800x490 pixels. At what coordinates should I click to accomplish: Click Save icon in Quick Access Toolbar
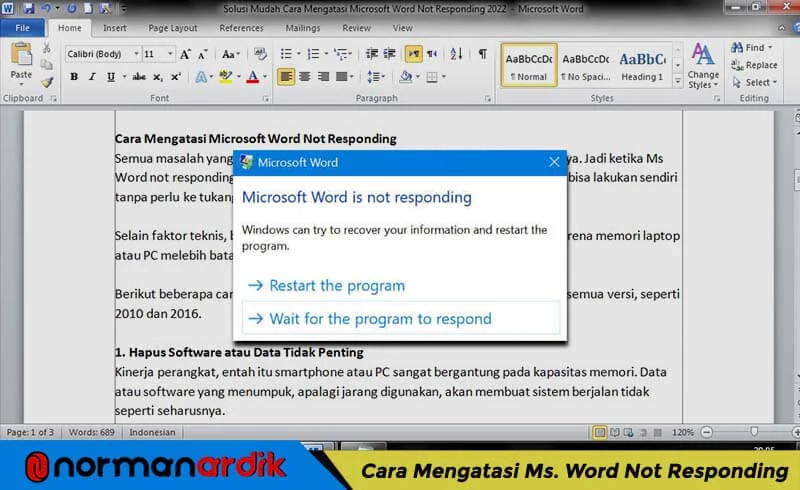(x=29, y=8)
